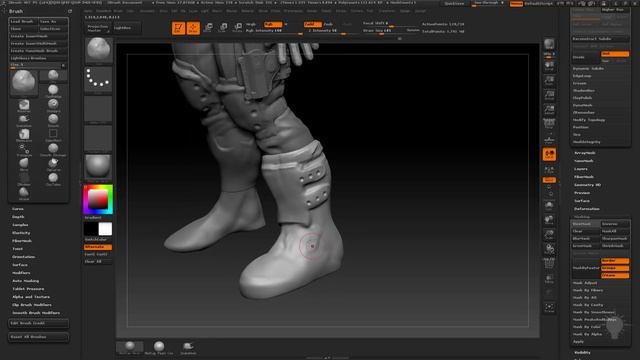Click the Divide button in Geometry
This screenshot has width=640, height=360.
click(x=585, y=57)
